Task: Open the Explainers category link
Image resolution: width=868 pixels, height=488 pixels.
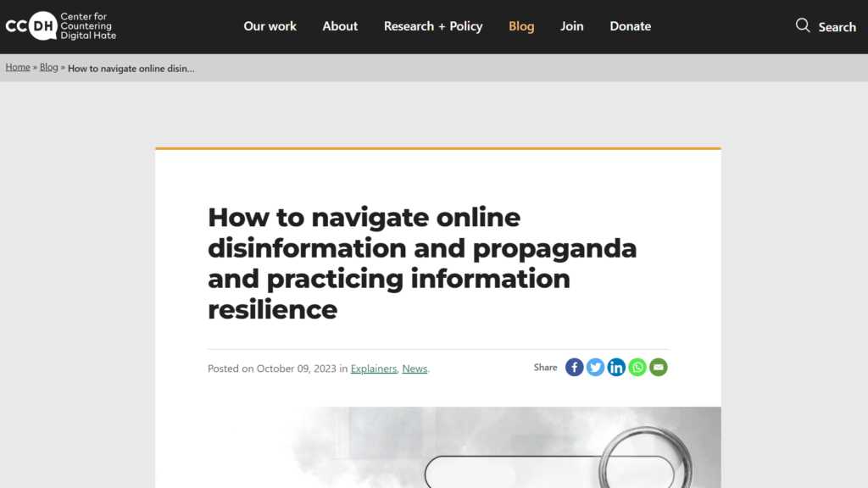Action: pyautogui.click(x=373, y=369)
